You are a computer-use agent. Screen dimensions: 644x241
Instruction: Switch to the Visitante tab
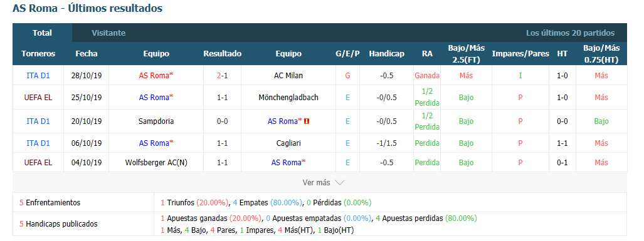pos(108,33)
